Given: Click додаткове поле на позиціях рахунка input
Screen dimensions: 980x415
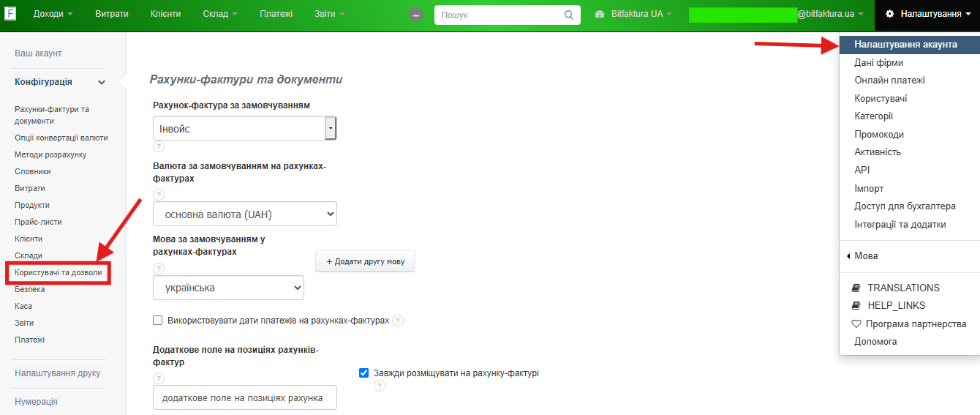Looking at the screenshot, I should 245,398.
